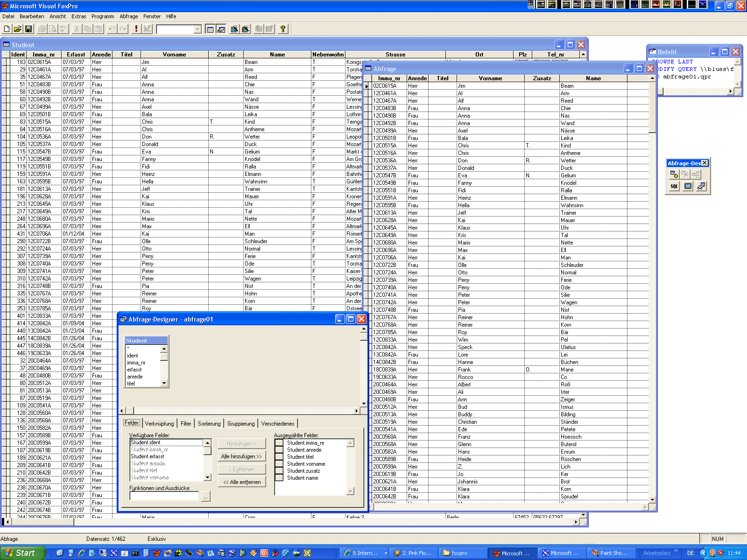The width and height of the screenshot is (747, 560).
Task: Toggle checkbox next to Student.name
Action: pyautogui.click(x=279, y=478)
